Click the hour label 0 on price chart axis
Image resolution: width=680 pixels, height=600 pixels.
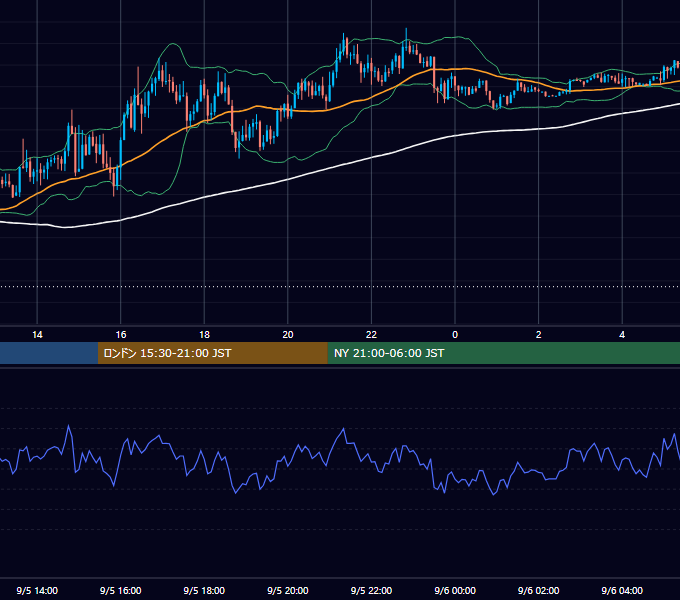455,335
